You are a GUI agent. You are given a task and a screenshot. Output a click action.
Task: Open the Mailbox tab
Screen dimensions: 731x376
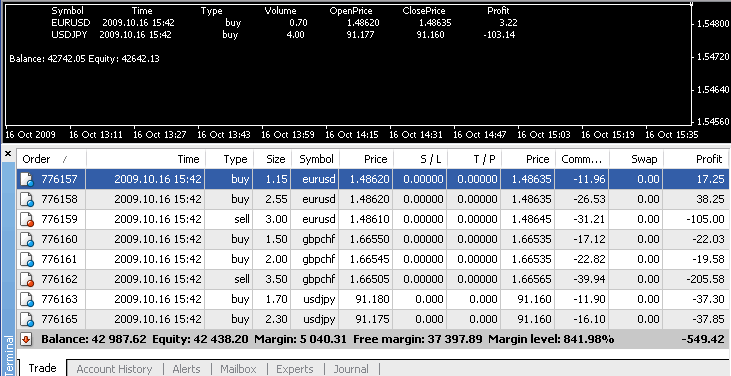pos(238,369)
